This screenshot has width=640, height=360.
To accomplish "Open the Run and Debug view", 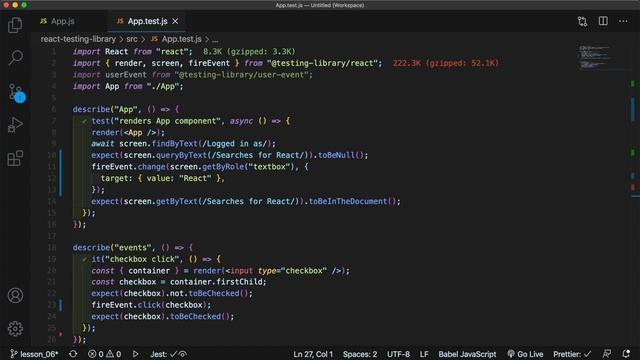I will point(15,125).
